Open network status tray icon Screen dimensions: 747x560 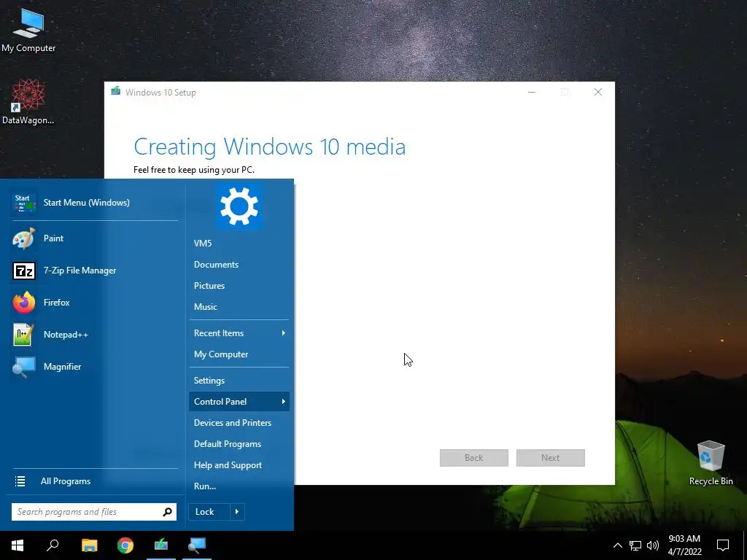click(635, 545)
